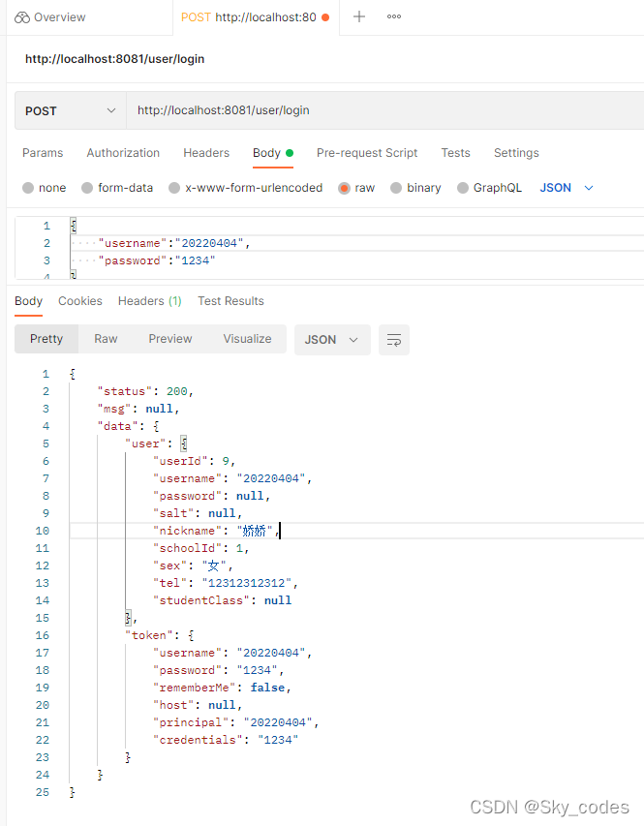Collapse the "token" object on line 16
This screenshot has width=644, height=826.
coord(191,635)
